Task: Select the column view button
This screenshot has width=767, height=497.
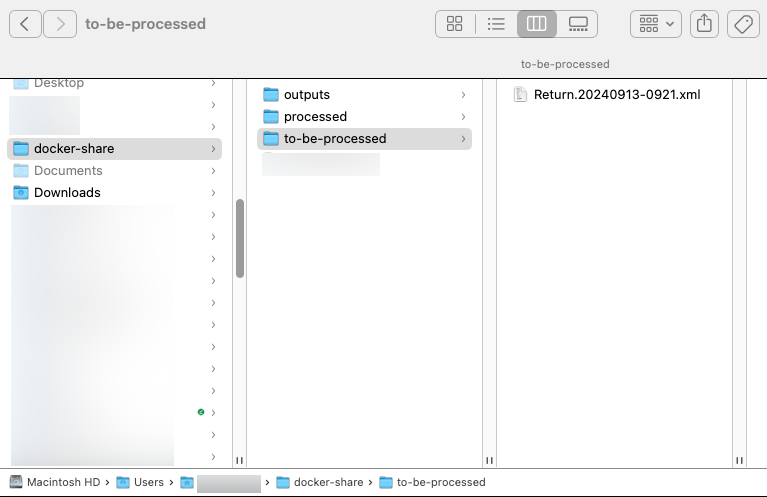Action: [x=537, y=24]
